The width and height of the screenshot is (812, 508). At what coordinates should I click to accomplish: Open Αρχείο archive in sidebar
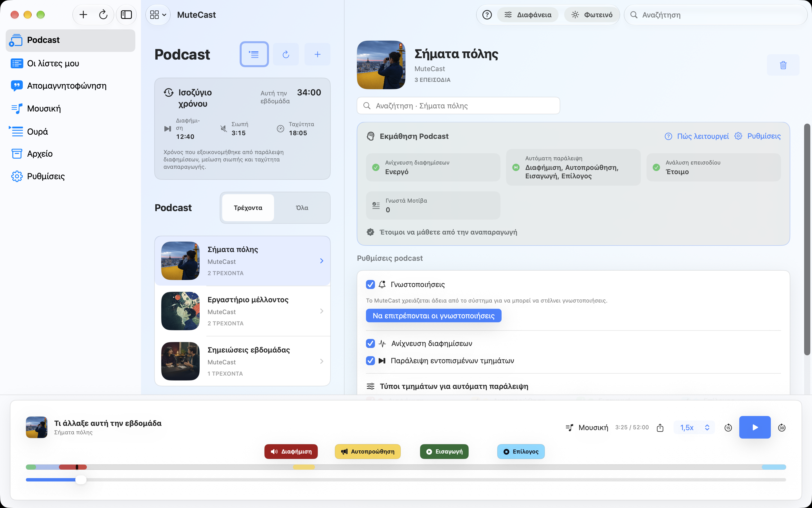[x=70, y=154]
